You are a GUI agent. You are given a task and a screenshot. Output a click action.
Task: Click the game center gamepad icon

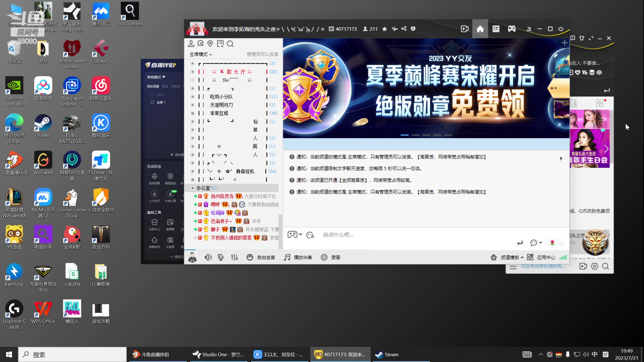point(512,29)
